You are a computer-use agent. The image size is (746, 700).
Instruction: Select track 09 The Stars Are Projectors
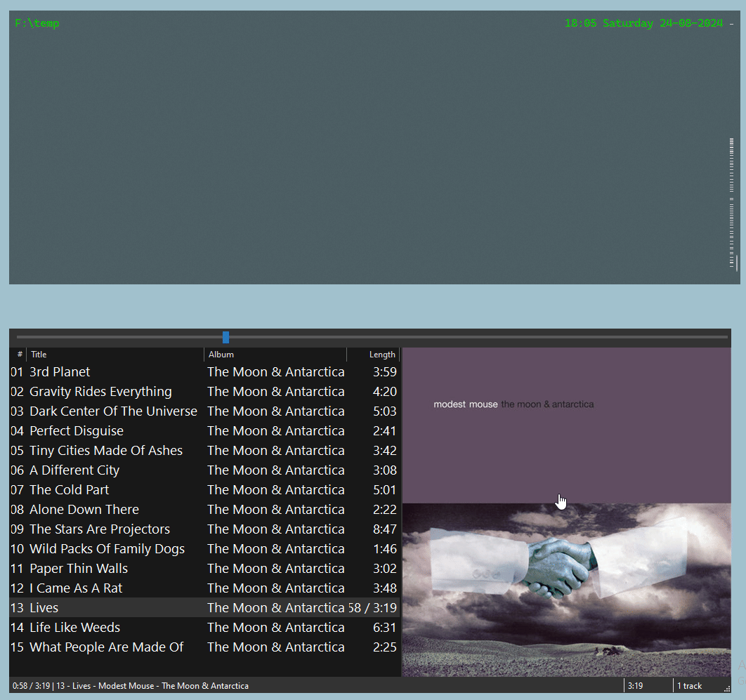[x=204, y=529]
